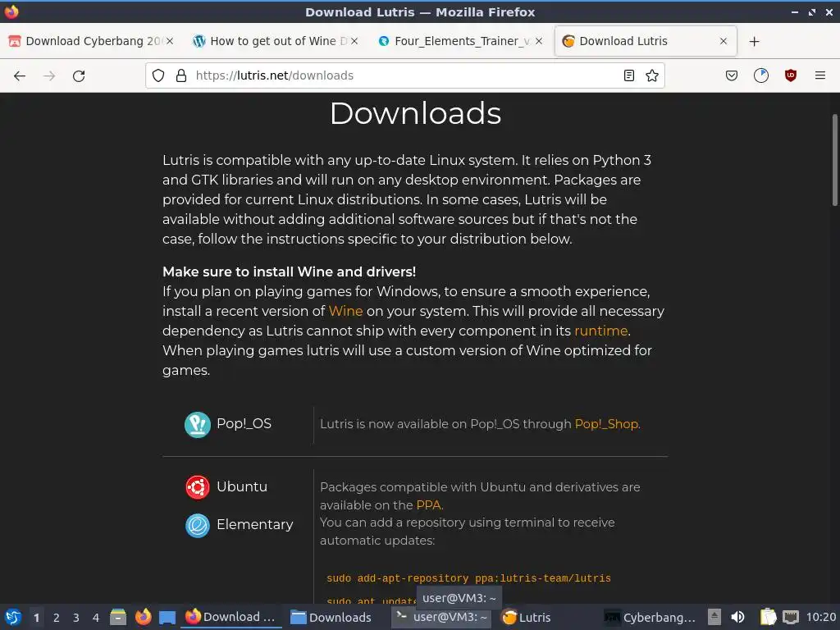This screenshot has height=630, width=840.
Task: Toggle reader view in address bar
Action: [629, 75]
